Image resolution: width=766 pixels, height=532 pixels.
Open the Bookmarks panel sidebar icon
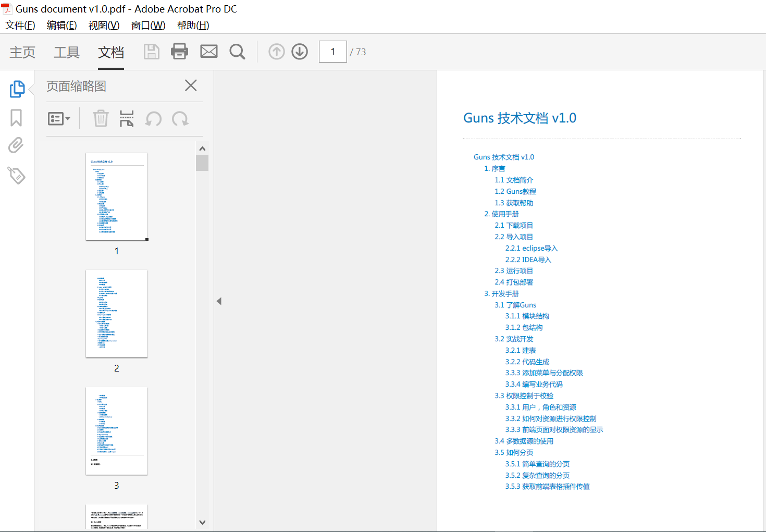coord(16,118)
